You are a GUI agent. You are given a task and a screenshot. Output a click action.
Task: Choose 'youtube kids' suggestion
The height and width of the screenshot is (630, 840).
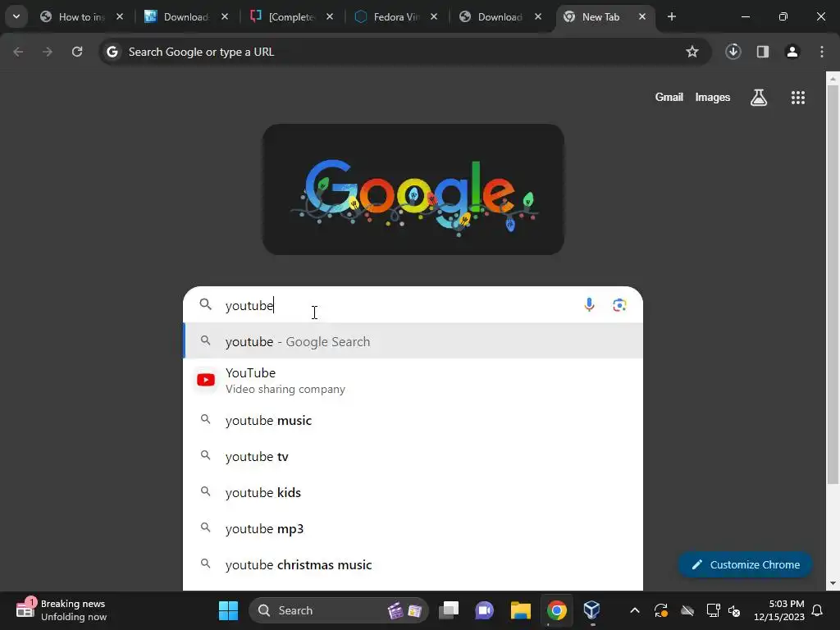(x=413, y=492)
